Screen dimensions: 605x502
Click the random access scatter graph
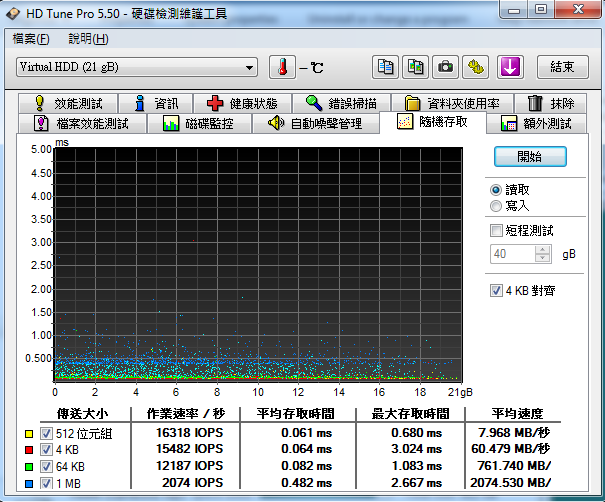[x=258, y=265]
